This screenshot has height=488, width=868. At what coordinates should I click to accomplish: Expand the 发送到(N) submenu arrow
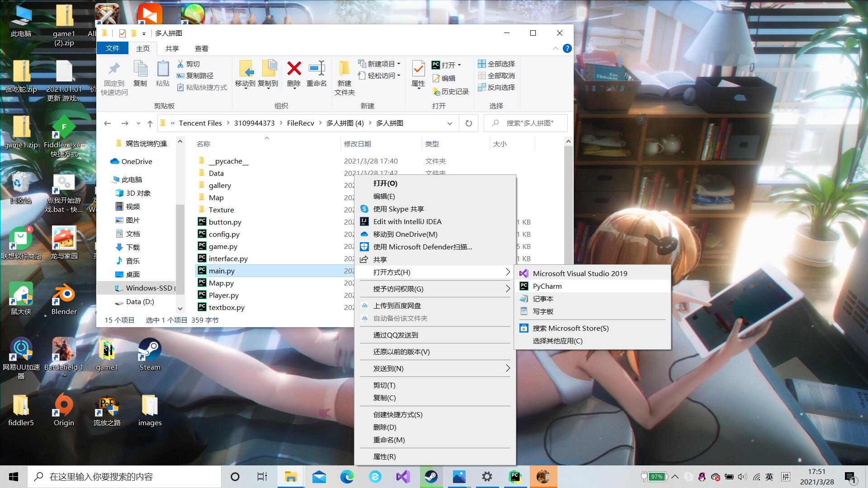508,368
